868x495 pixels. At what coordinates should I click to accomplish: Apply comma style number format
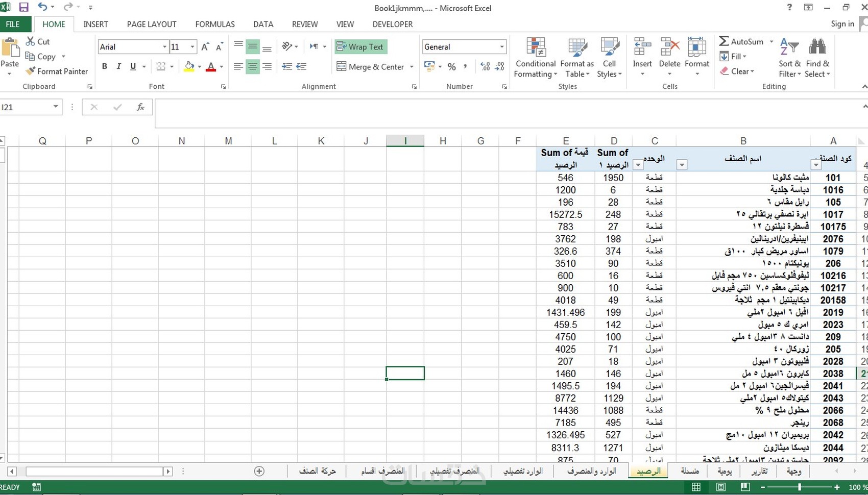pos(465,66)
